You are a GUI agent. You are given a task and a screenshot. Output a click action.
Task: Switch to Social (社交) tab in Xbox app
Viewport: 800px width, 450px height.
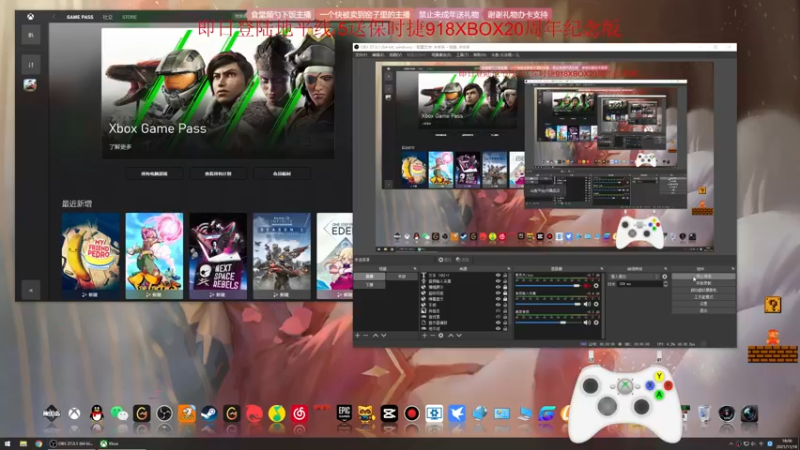[108, 17]
